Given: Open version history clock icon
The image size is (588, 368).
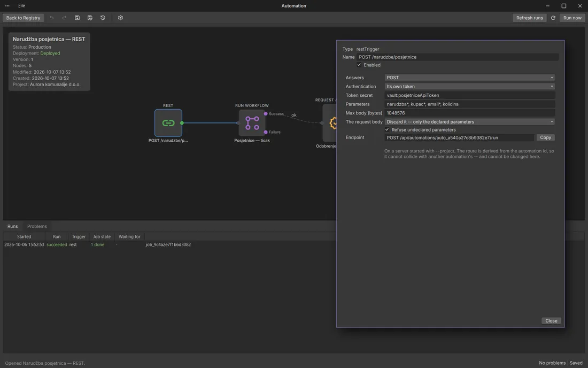Looking at the screenshot, I should pos(103,18).
